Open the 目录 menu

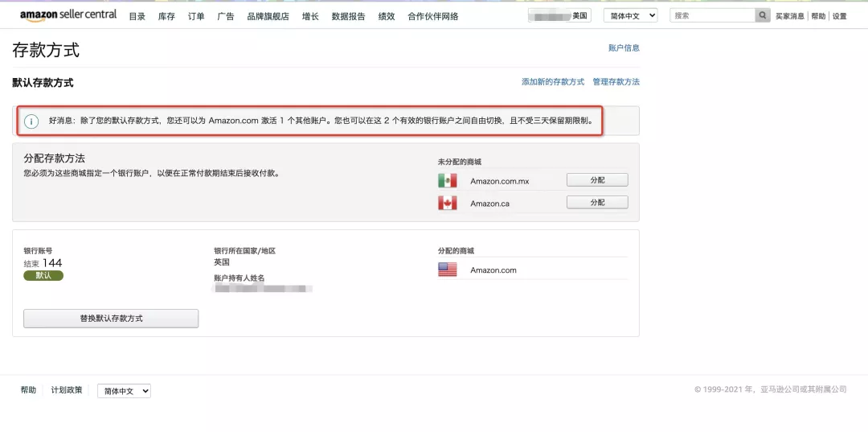click(x=137, y=16)
